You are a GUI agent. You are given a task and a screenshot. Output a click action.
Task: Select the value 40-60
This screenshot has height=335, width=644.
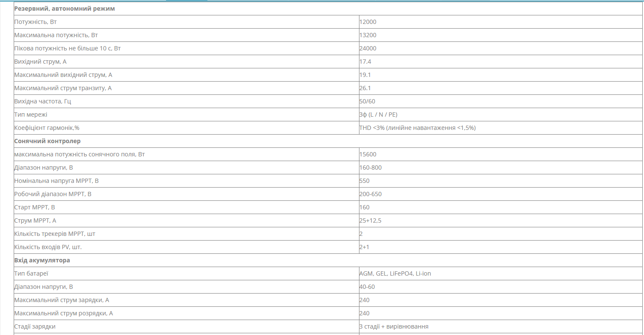tap(367, 287)
